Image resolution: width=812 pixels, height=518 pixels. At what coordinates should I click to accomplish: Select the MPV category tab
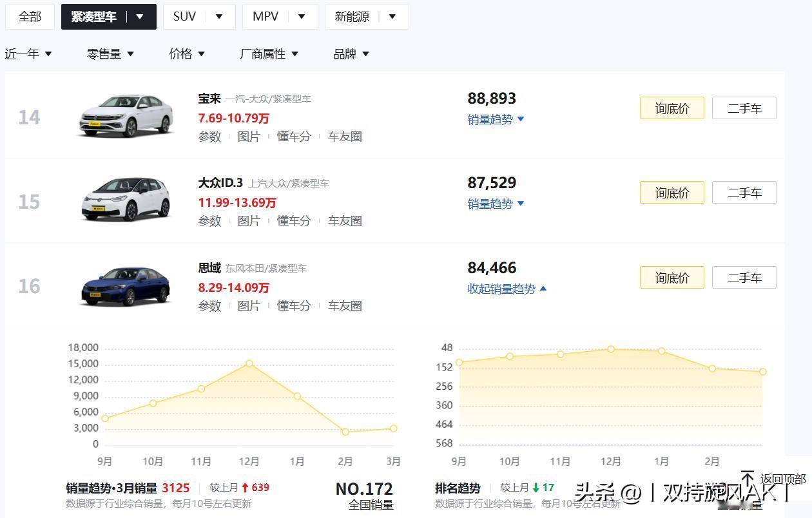(x=265, y=17)
